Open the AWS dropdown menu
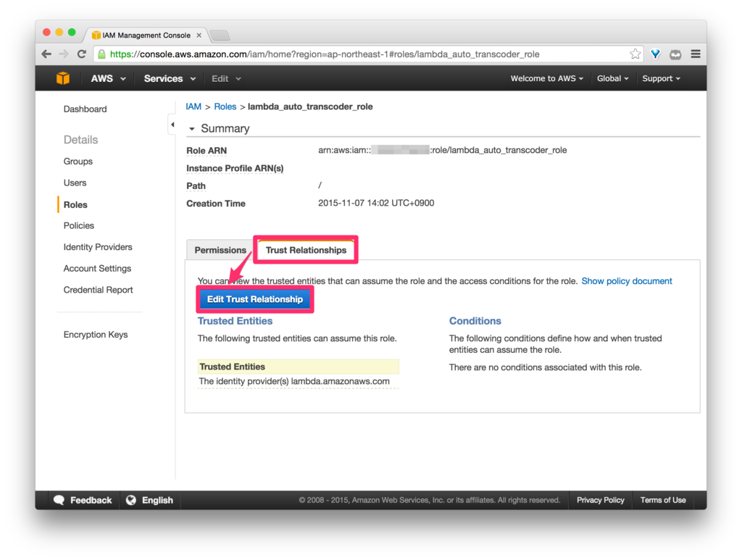 coord(109,78)
